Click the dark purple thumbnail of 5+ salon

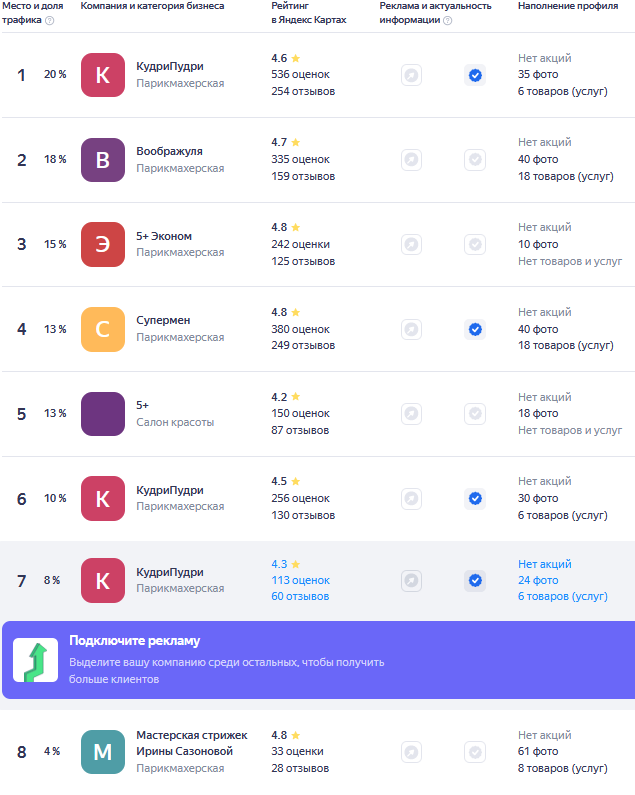coord(103,414)
